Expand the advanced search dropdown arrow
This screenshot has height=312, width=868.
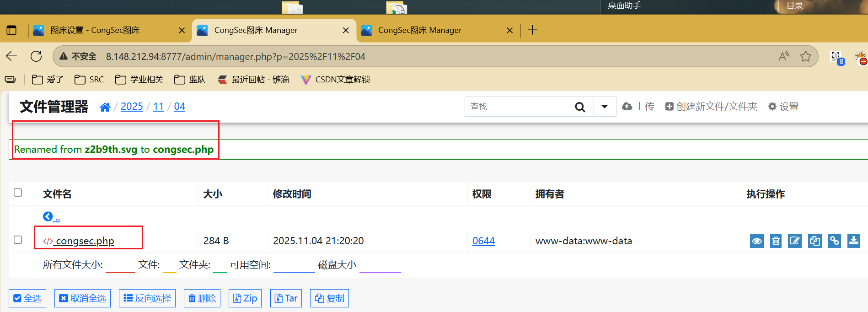coord(605,107)
